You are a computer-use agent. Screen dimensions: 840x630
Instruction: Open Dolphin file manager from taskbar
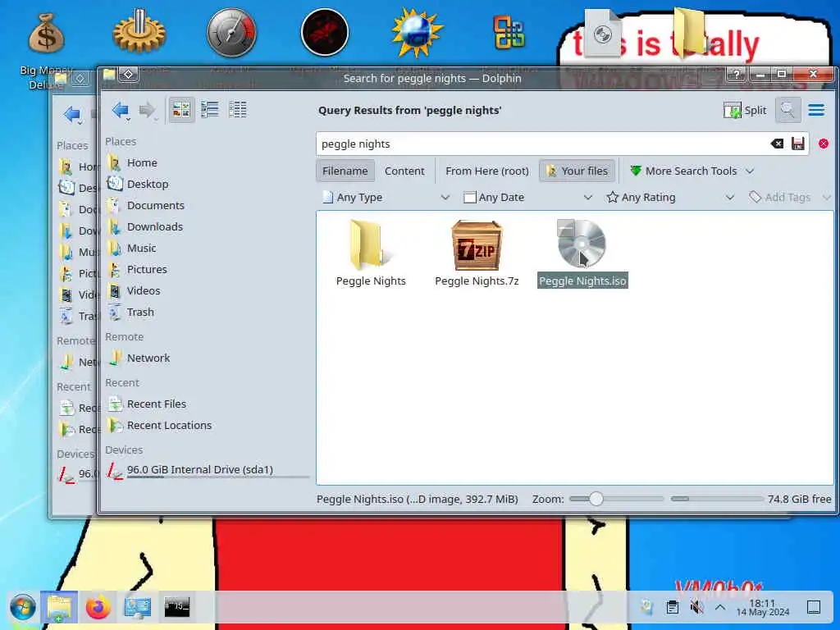pos(59,608)
